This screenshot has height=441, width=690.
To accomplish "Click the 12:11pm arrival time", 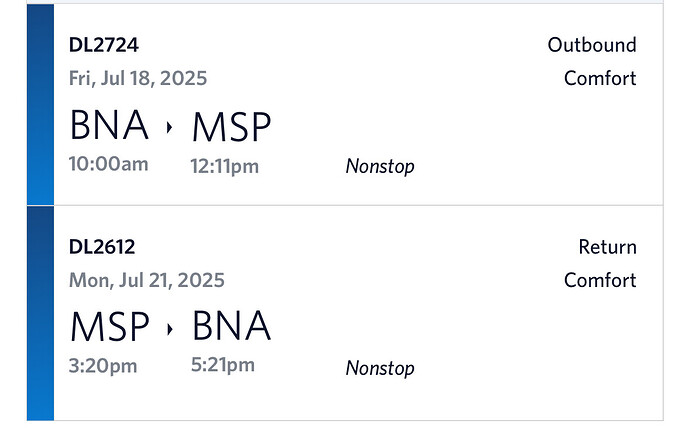I will (224, 166).
